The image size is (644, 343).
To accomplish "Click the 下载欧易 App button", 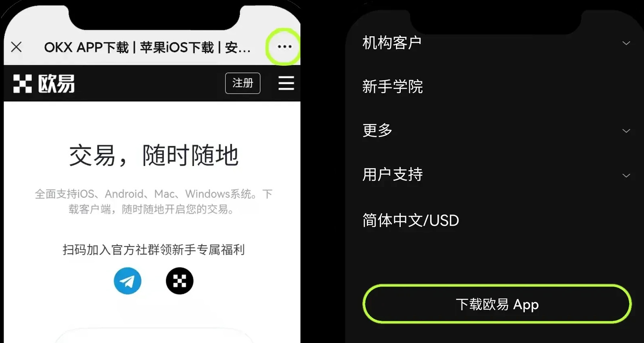I will [x=497, y=304].
